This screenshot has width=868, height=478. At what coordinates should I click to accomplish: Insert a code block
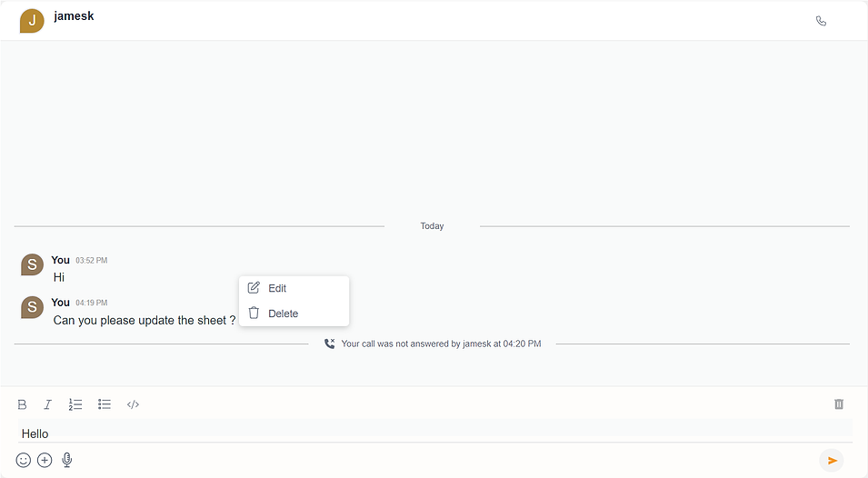pos(133,404)
